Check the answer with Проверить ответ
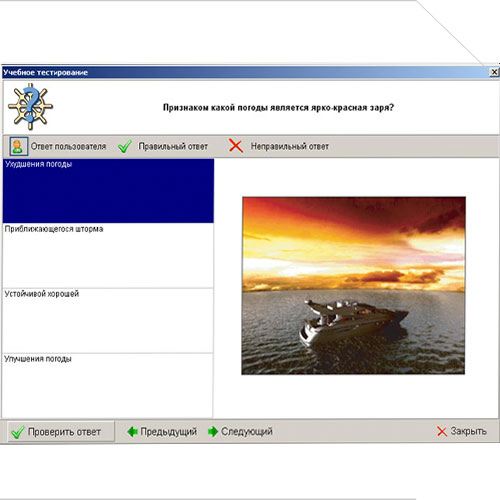Viewport: 500px width, 500px height. (x=61, y=432)
